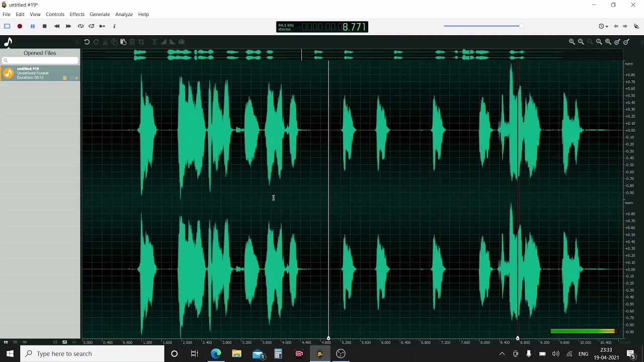Click the ENG language indicator in the system tray

coord(583,354)
